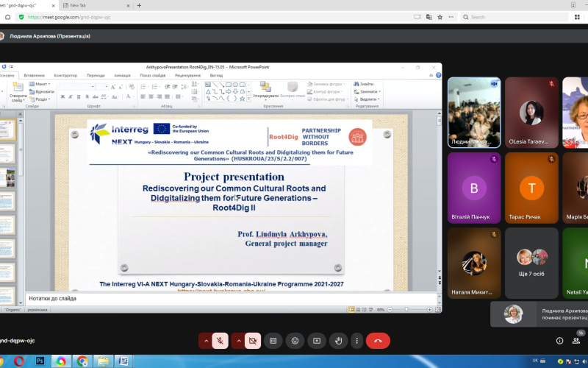Image resolution: width=588 pixels, height=368 pixels.
Task: Expand the camera video settings arrow
Action: 239,341
